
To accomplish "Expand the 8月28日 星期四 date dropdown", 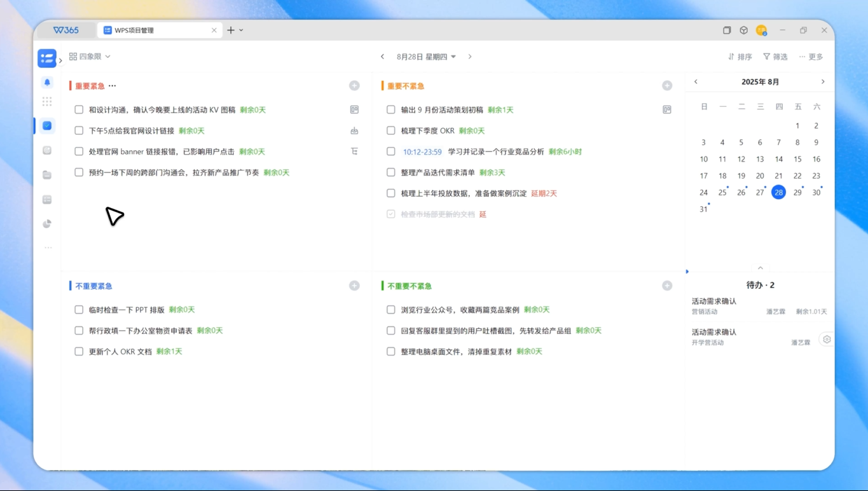I will (x=426, y=57).
